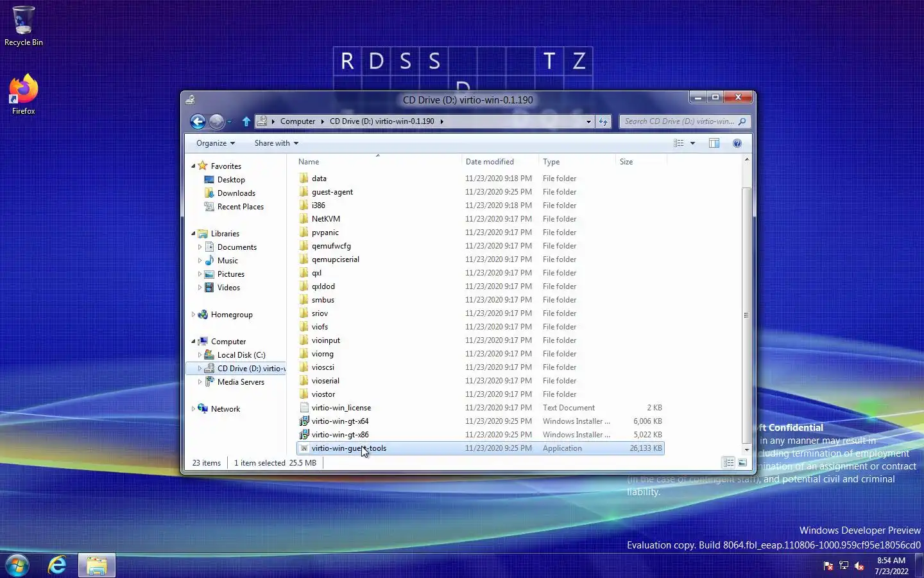This screenshot has height=578, width=924.
Task: Refresh the address bar location
Action: 603,121
